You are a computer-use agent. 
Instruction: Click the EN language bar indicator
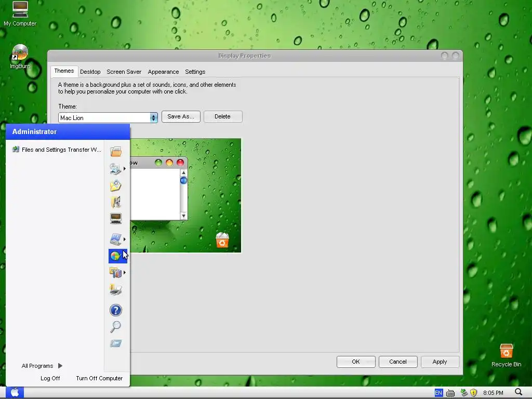pyautogui.click(x=438, y=393)
